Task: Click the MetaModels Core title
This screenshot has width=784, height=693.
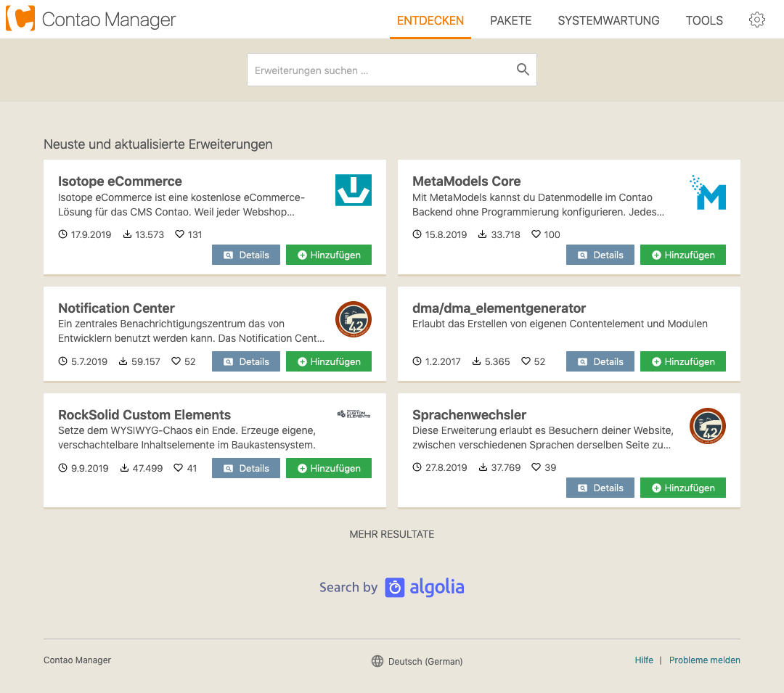Action: tap(467, 181)
